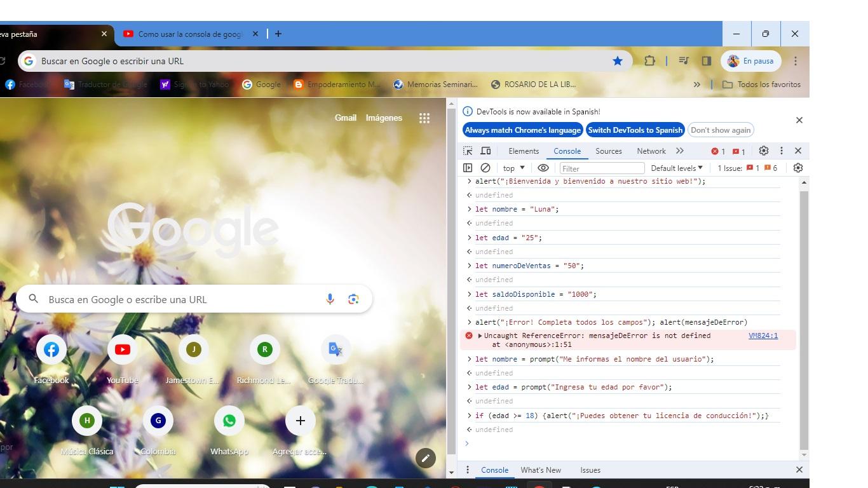Add a new shortcut with plus tile

pos(301,431)
